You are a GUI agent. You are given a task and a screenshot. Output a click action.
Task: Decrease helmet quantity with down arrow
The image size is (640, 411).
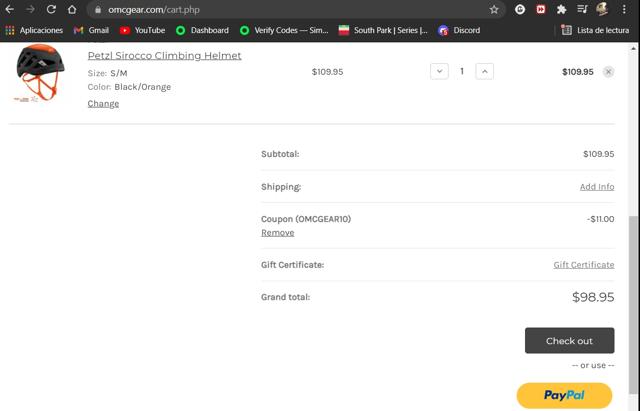point(439,71)
